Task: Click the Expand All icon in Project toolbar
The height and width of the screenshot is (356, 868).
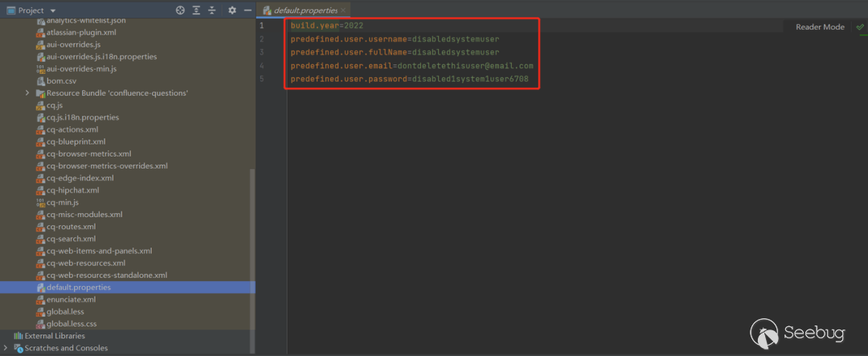Action: pos(196,10)
